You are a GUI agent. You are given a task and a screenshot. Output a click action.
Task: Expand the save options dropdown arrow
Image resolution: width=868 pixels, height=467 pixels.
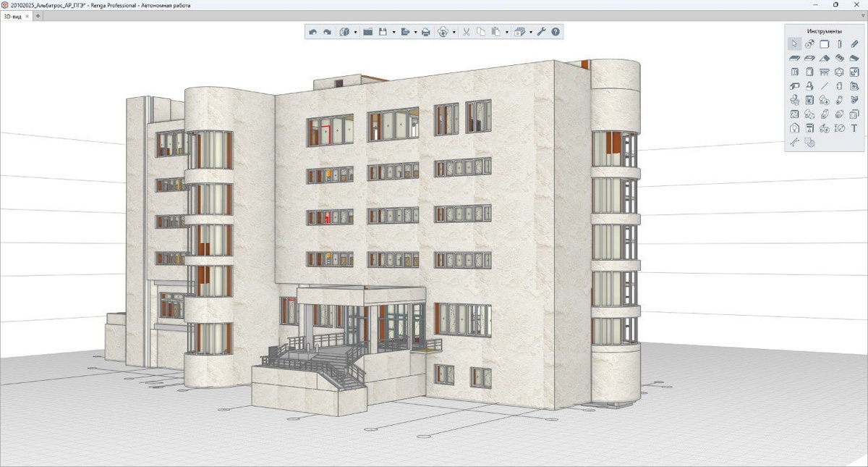point(393,32)
